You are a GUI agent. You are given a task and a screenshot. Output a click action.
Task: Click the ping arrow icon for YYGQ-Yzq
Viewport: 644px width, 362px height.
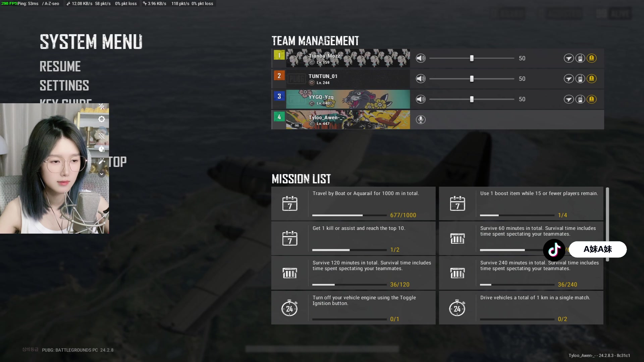(569, 99)
